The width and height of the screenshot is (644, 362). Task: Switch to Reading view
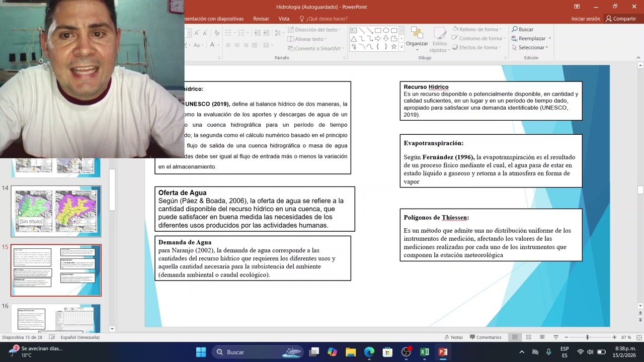pos(542,337)
